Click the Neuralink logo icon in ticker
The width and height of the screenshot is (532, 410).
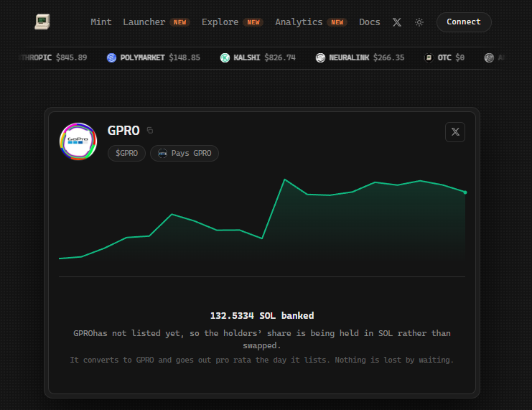[x=320, y=58]
